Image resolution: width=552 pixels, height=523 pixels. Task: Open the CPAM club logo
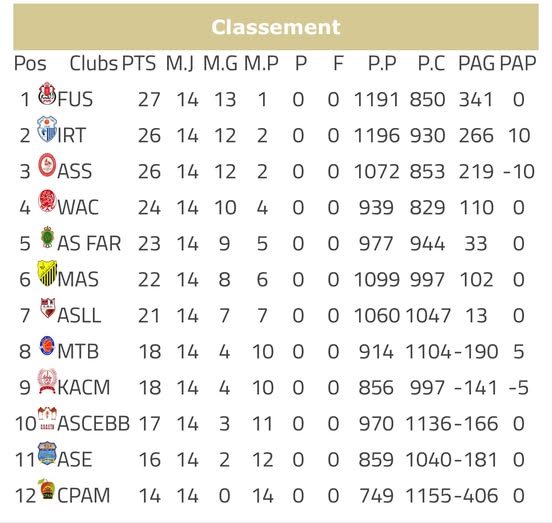point(47,489)
